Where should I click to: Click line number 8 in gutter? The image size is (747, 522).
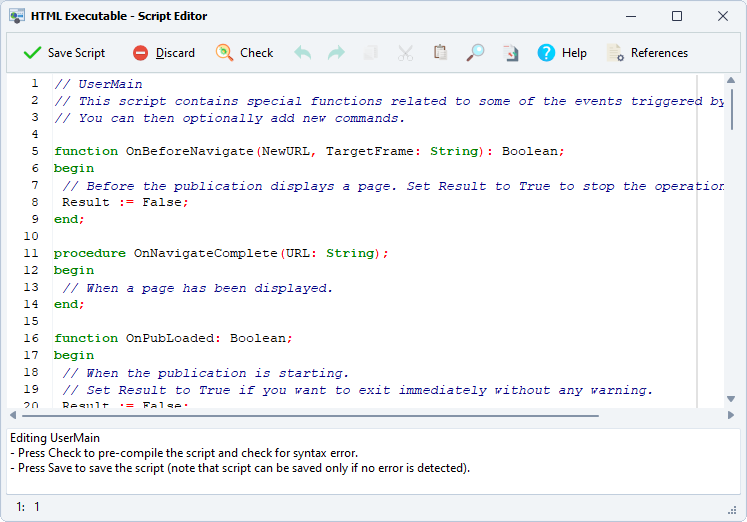tap(34, 202)
